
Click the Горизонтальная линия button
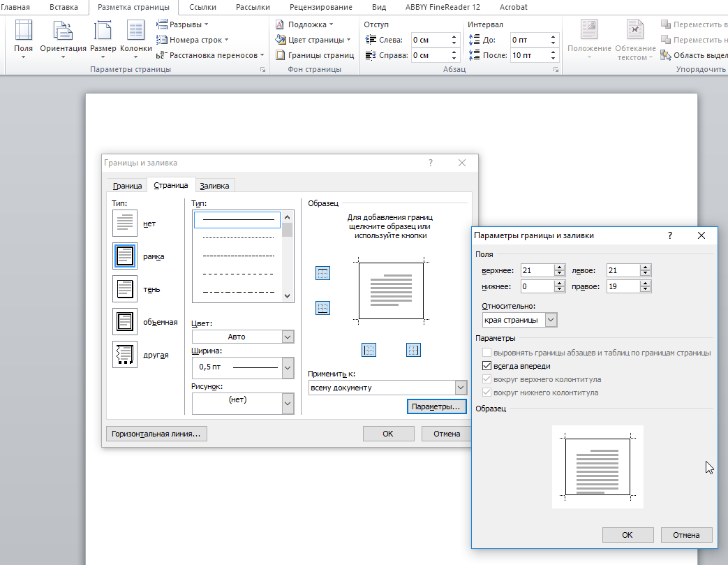click(156, 434)
